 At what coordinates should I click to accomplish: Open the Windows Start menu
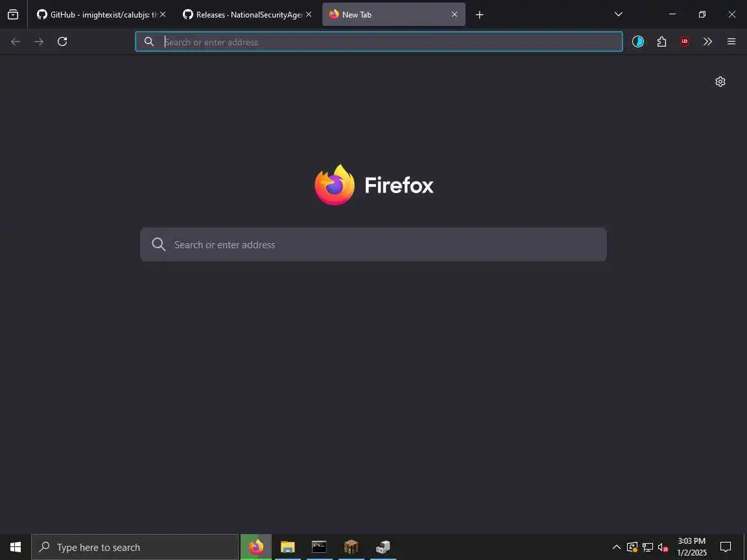tap(16, 547)
